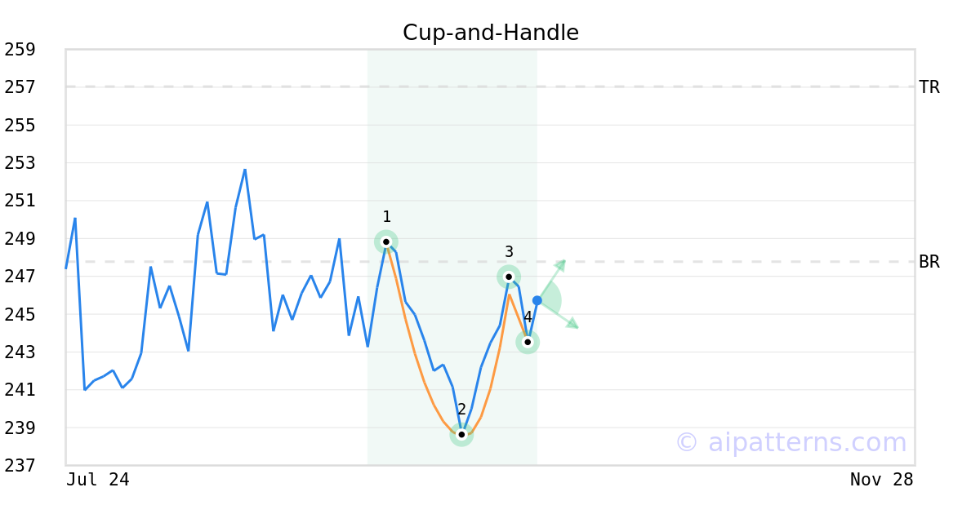This screenshot has width=980, height=514.
Task: Click the 259 y-axis label
Action: [x=20, y=50]
